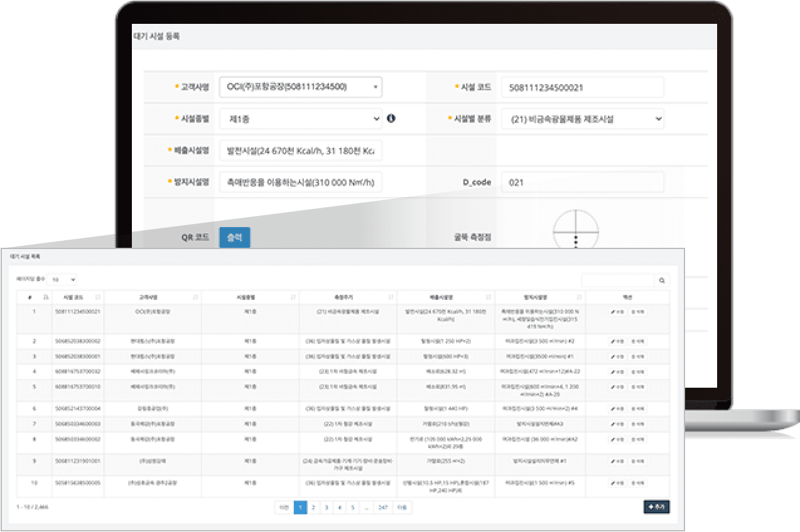This screenshot has height=532, width=800.
Task: Click the 배출시설명 input field
Action: point(300,151)
